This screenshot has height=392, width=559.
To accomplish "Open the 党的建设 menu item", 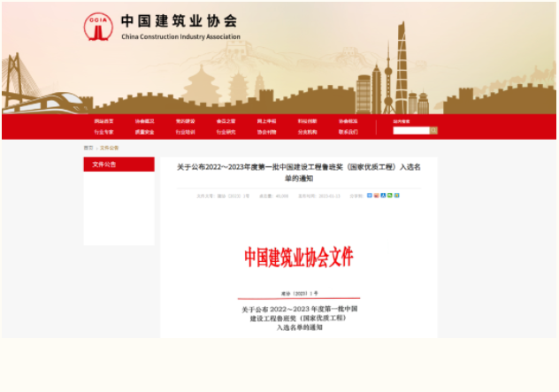I will point(185,121).
